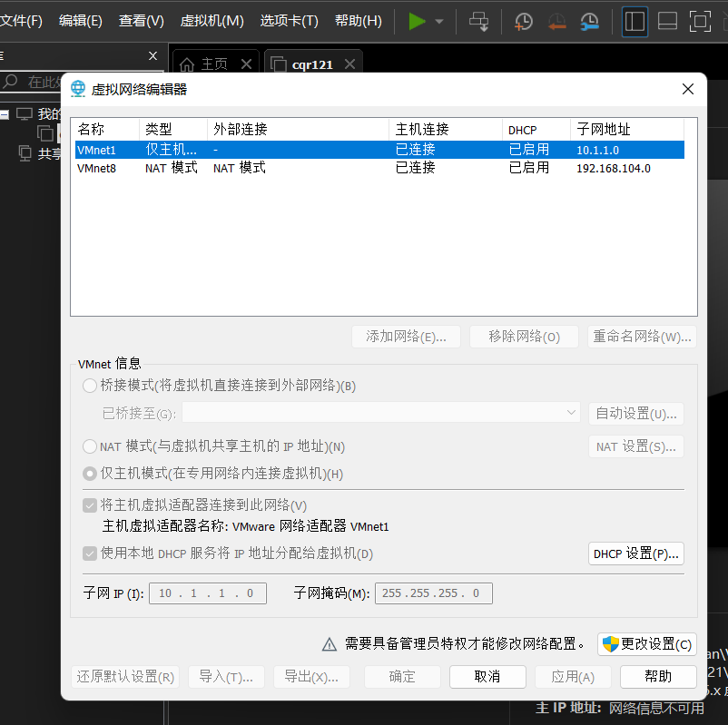Screen dimensions: 728x725
Task: Take a snapshot with the clock-plus icon
Action: 524,22
